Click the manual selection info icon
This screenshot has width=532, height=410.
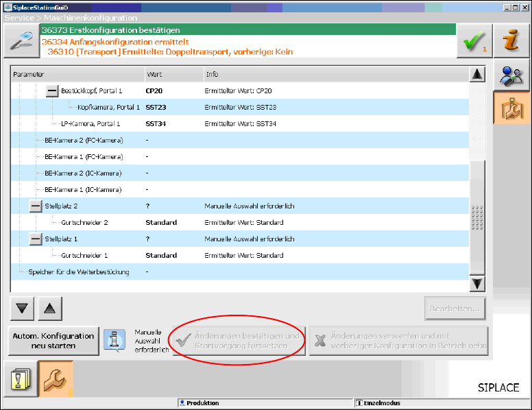click(x=114, y=340)
